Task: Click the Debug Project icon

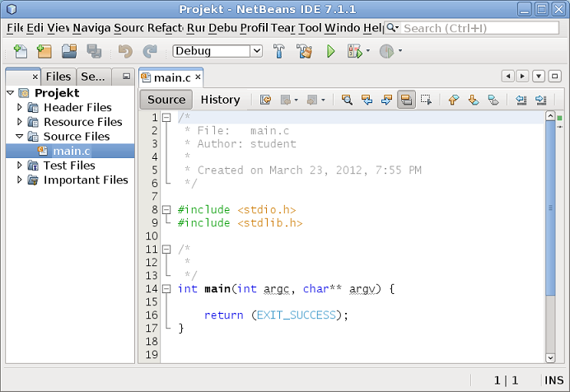Action: [x=355, y=51]
